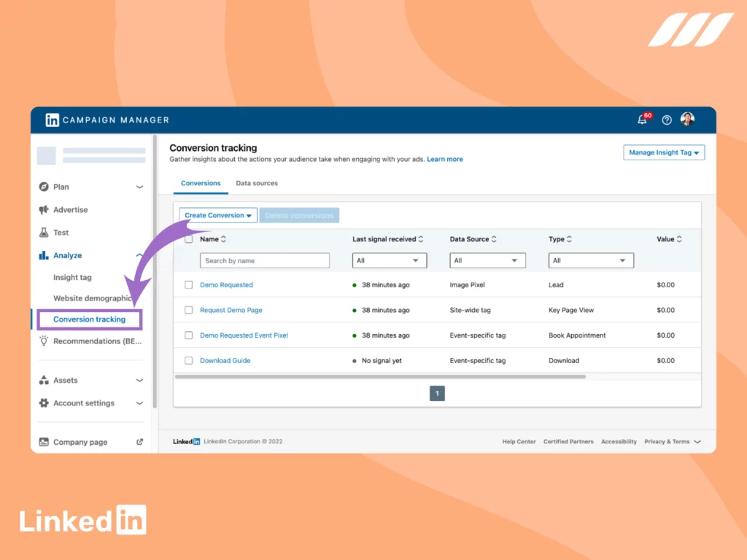Open the Data Source filter dropdown
Screen dimensions: 747x560
pyautogui.click(x=487, y=260)
